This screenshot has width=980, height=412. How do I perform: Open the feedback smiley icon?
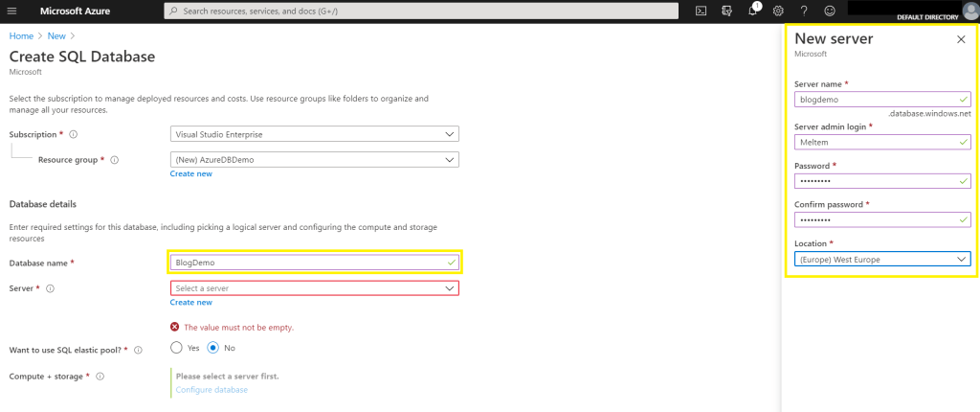click(829, 11)
